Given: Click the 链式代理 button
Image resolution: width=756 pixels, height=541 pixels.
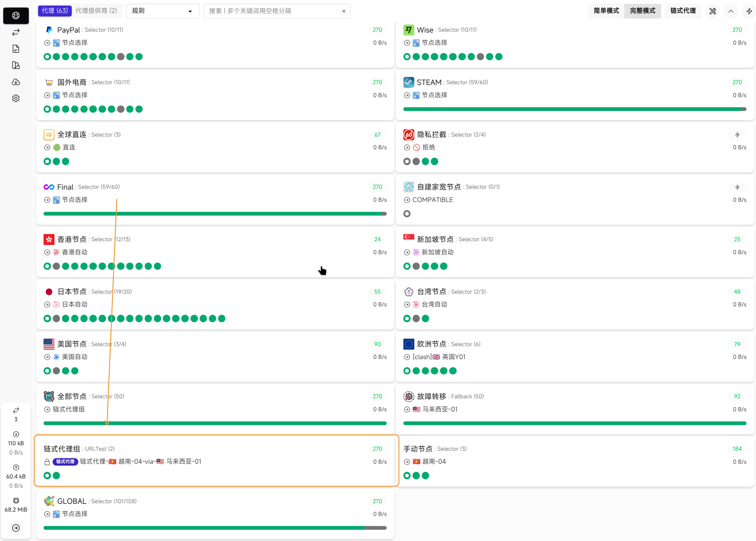Looking at the screenshot, I should [x=683, y=11].
